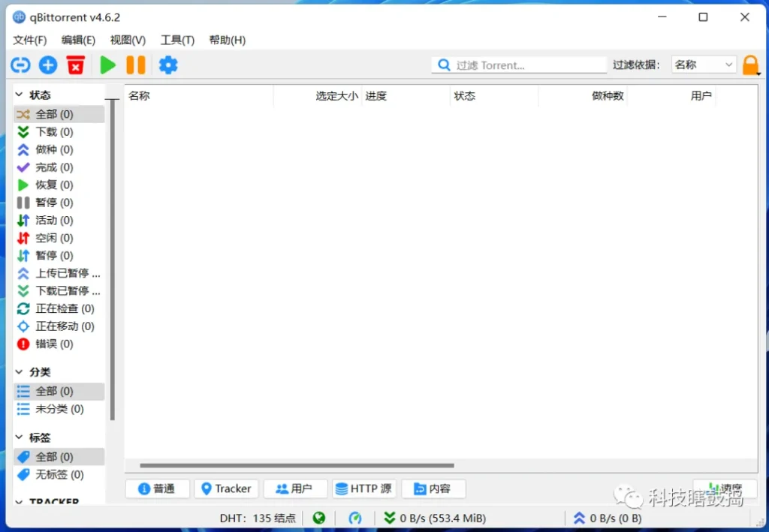Open the 帮助(H) menu
Image resolution: width=769 pixels, height=532 pixels.
(x=227, y=41)
